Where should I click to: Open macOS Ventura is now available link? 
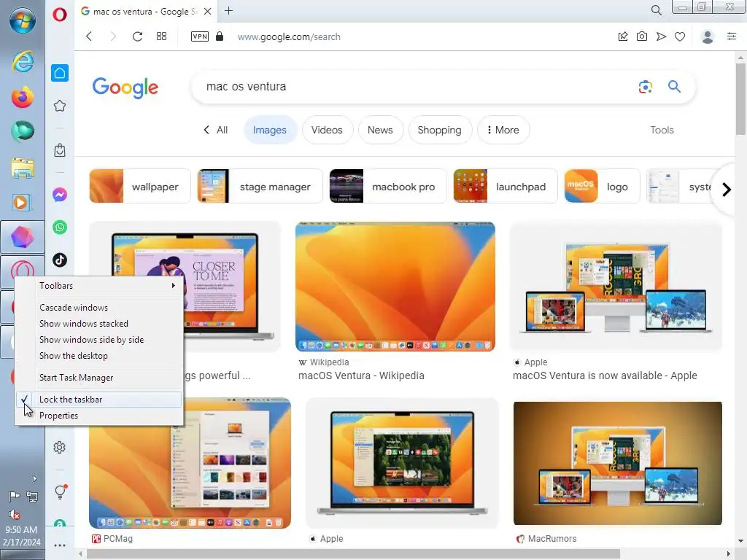605,376
